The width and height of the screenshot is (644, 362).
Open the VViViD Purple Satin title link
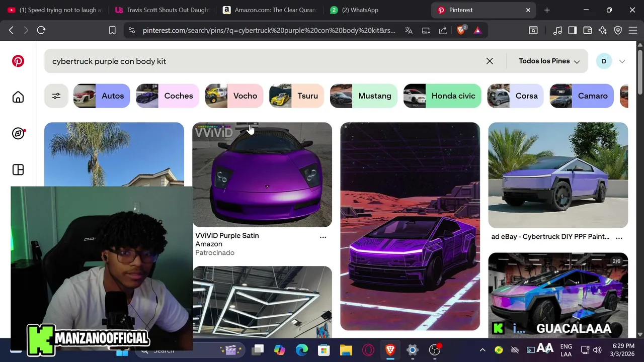tap(227, 235)
